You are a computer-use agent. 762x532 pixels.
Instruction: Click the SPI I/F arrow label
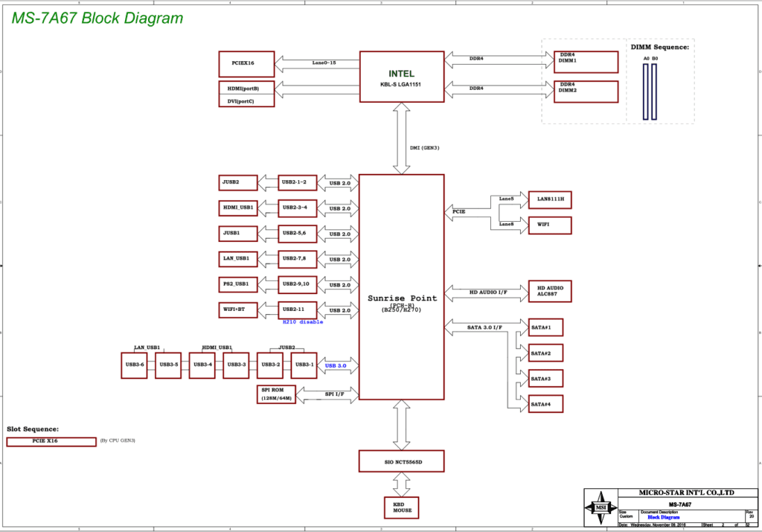coord(334,394)
